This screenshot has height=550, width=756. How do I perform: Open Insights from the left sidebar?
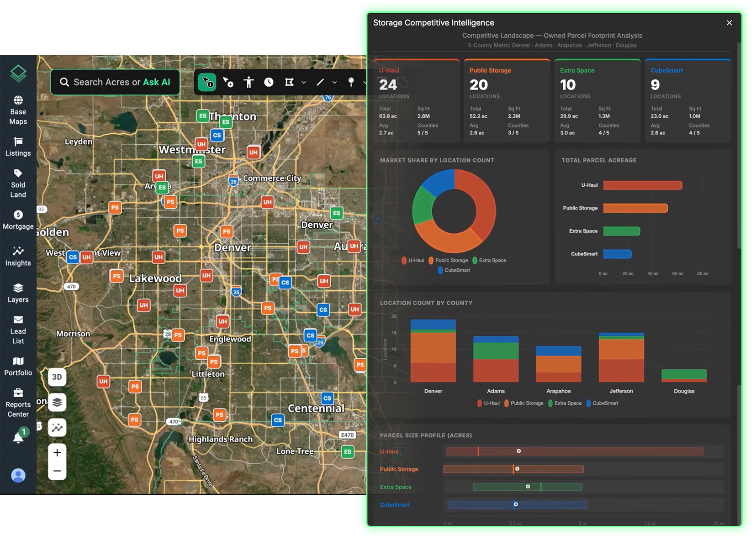tap(18, 257)
